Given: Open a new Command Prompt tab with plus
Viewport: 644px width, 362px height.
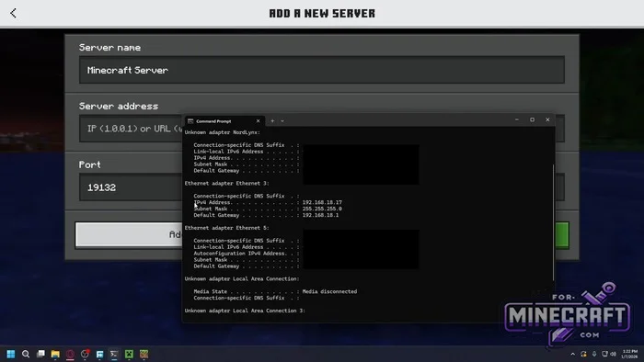Looking at the screenshot, I should [x=272, y=121].
